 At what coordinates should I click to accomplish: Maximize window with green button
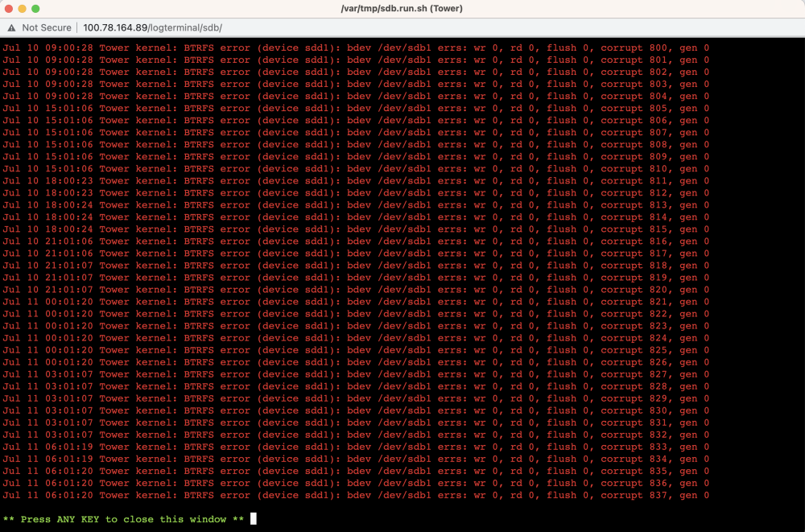[35, 8]
